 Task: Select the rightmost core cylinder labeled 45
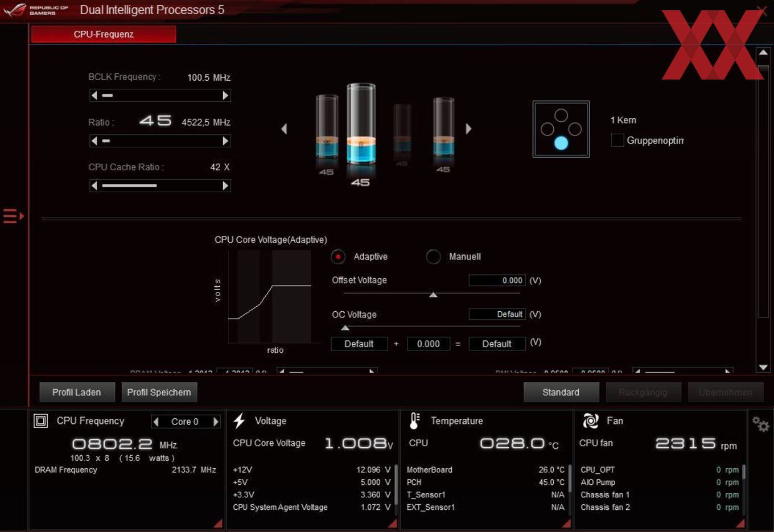(443, 127)
